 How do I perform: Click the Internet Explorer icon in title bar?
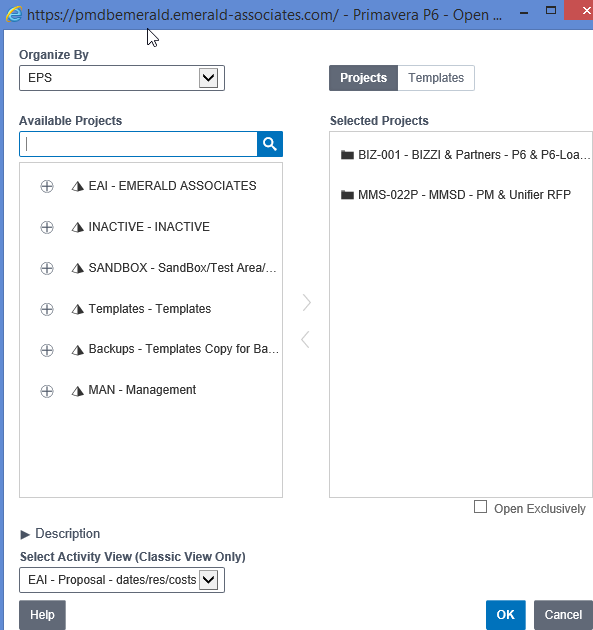pos(14,14)
